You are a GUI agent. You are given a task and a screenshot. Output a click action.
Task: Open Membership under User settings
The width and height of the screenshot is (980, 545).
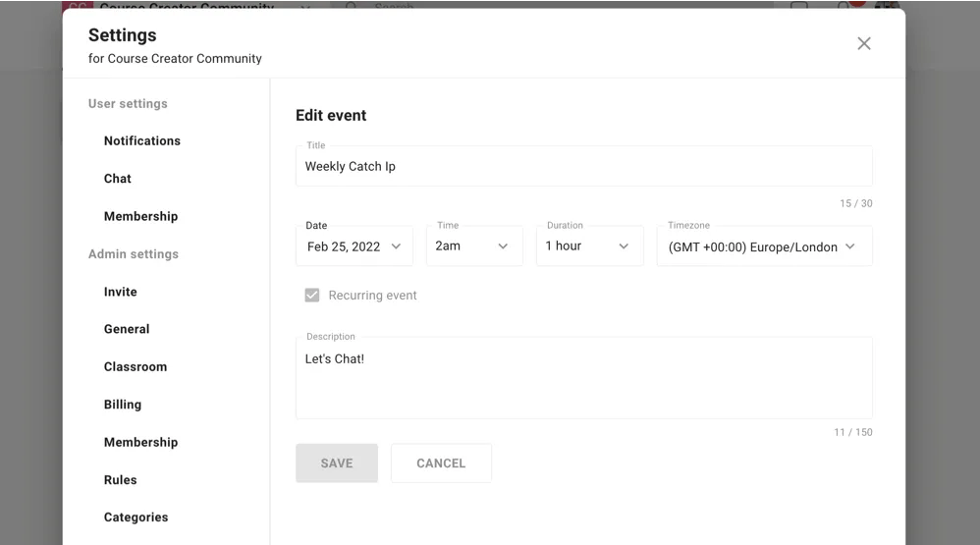140,216
